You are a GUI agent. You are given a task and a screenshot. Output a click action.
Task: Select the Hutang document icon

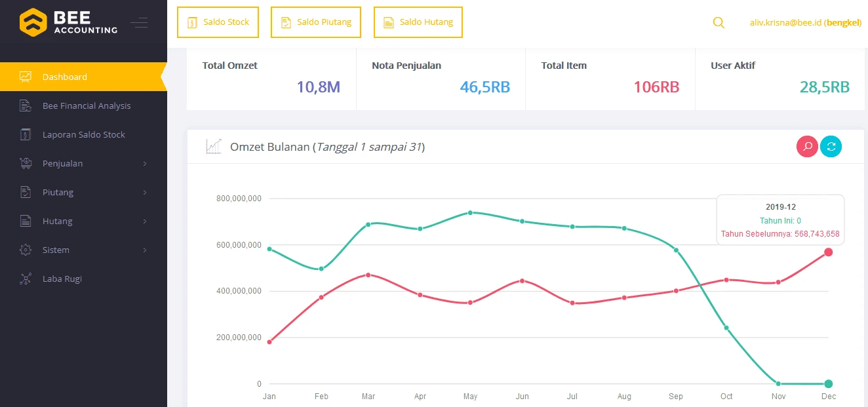[x=26, y=221]
